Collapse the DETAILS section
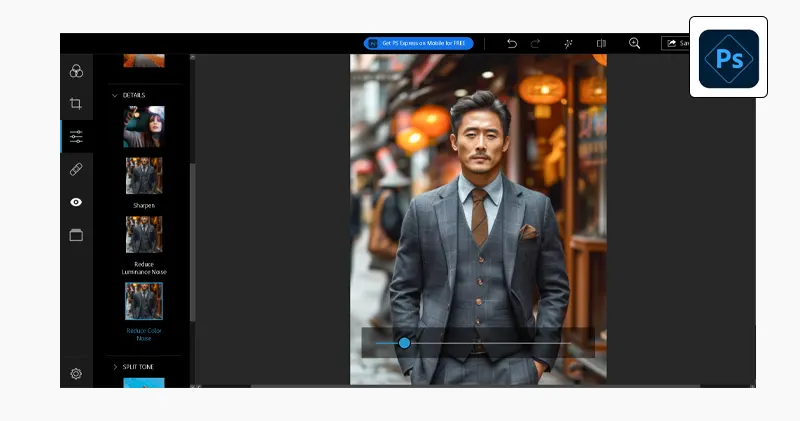Screen dimensions: 800x421 tap(115, 95)
